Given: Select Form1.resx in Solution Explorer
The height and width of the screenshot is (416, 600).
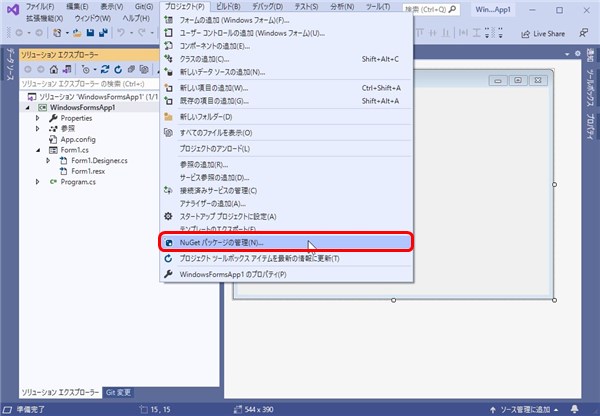Looking at the screenshot, I should tap(88, 171).
